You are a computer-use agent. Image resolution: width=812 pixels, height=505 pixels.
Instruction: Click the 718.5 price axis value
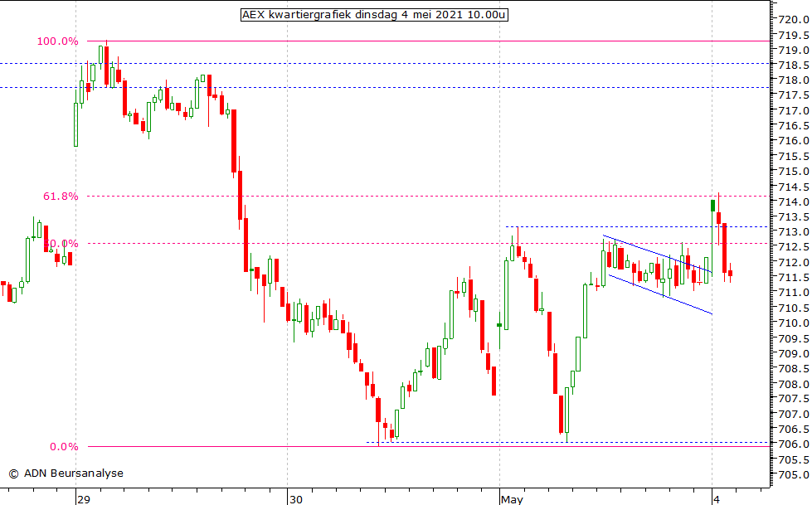793,66
